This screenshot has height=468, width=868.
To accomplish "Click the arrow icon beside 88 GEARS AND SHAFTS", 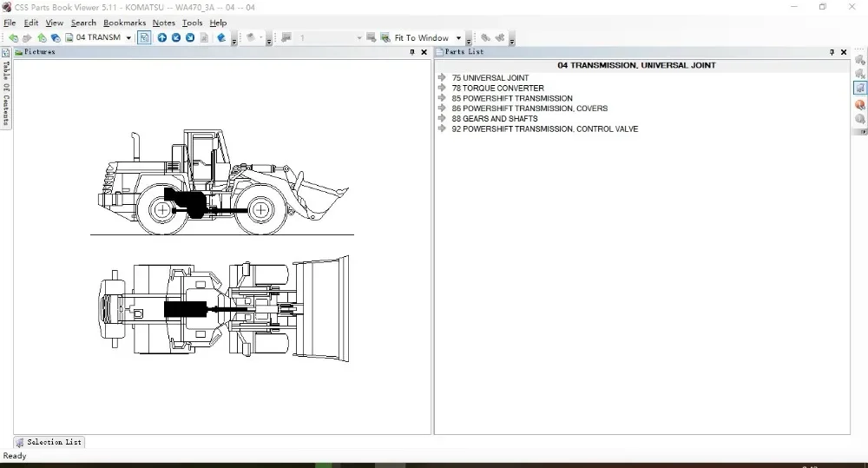I will tap(443, 119).
